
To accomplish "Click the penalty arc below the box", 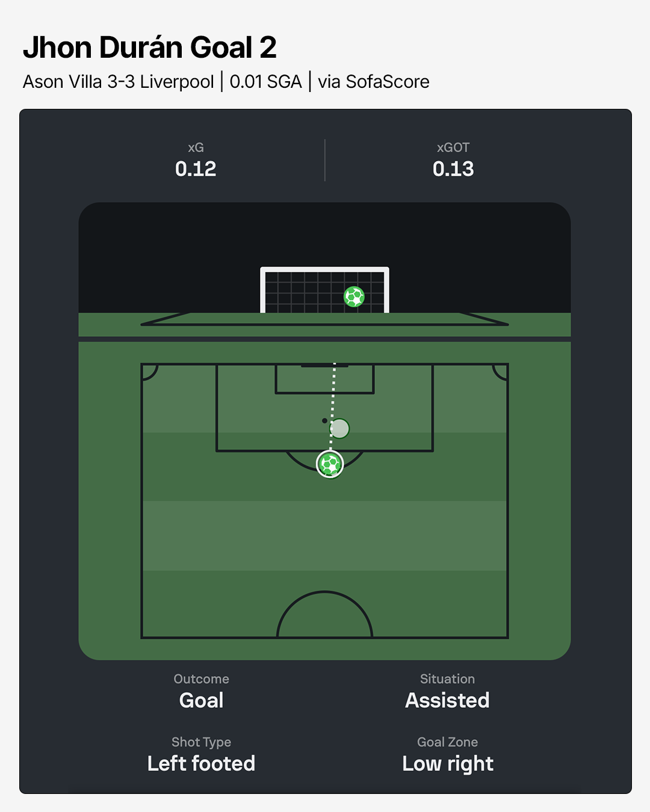I will click(324, 461).
